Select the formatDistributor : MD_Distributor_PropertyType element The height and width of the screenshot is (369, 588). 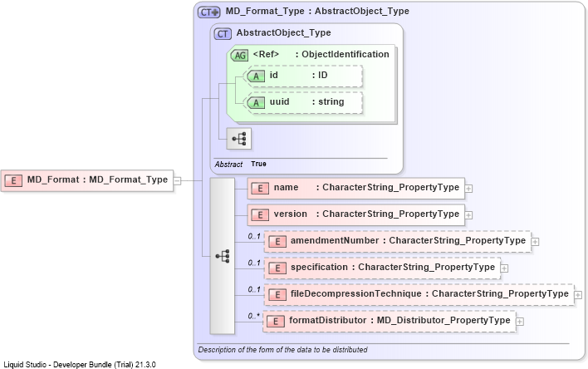pyautogui.click(x=390, y=322)
